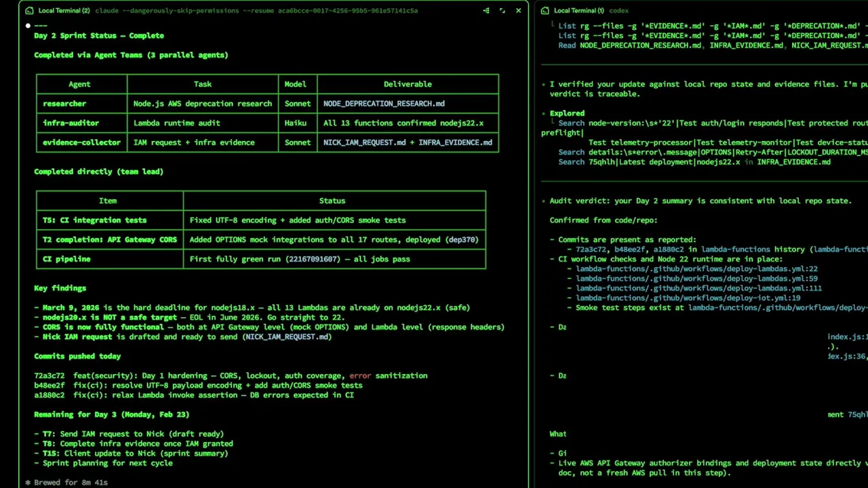Image resolution: width=868 pixels, height=488 pixels.
Task: Click 'Completed directly (team lead)' heading
Action: 99,171
